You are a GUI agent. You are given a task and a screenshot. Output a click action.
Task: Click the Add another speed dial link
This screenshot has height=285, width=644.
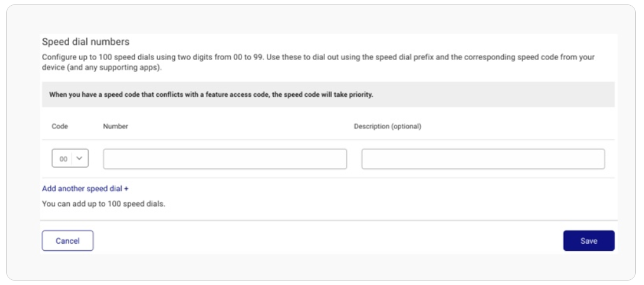[85, 189]
